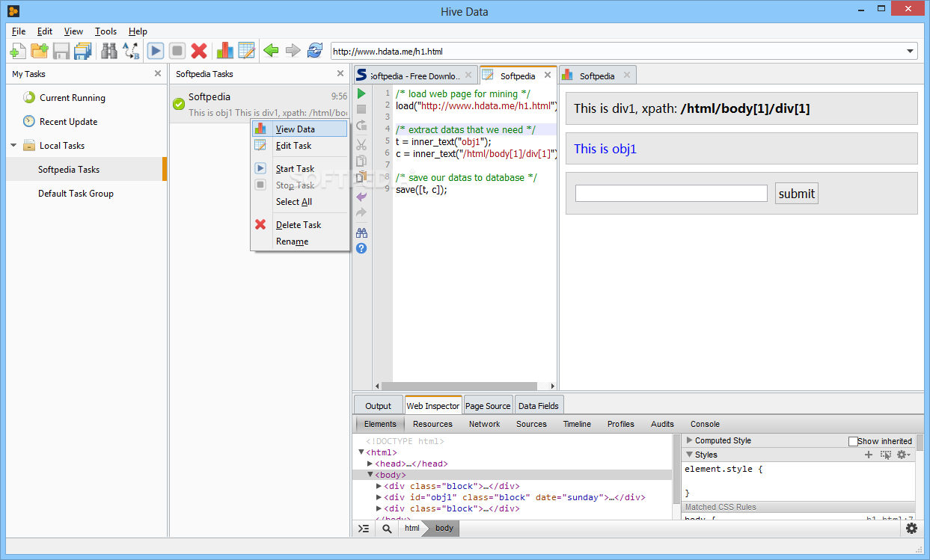930x560 pixels.
Task: Switch to the Page Source tab
Action: (x=488, y=405)
